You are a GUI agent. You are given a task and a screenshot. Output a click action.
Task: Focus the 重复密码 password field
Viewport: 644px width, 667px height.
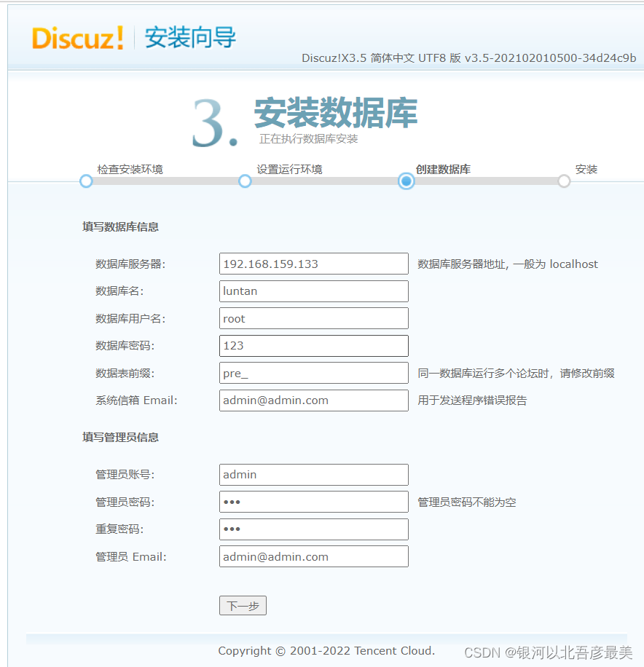click(x=314, y=529)
